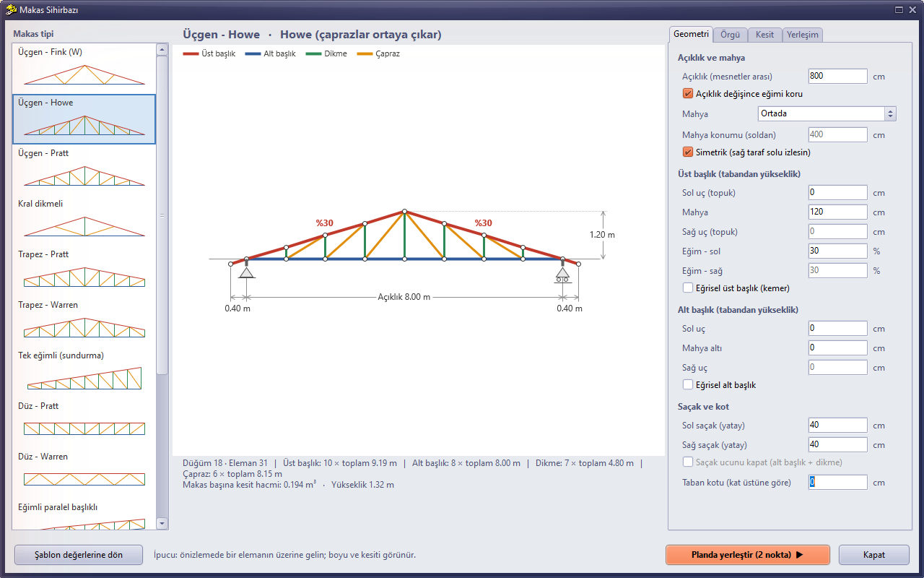This screenshot has width=924, height=578.
Task: Select the Üçgen - Fink (W) truss thumbnail
Action: [84, 74]
